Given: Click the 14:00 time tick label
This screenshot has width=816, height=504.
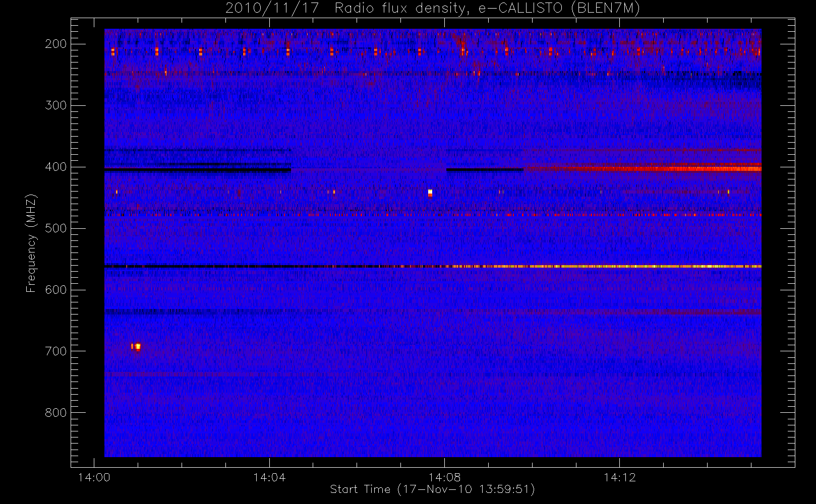Looking at the screenshot, I should coord(94,477).
